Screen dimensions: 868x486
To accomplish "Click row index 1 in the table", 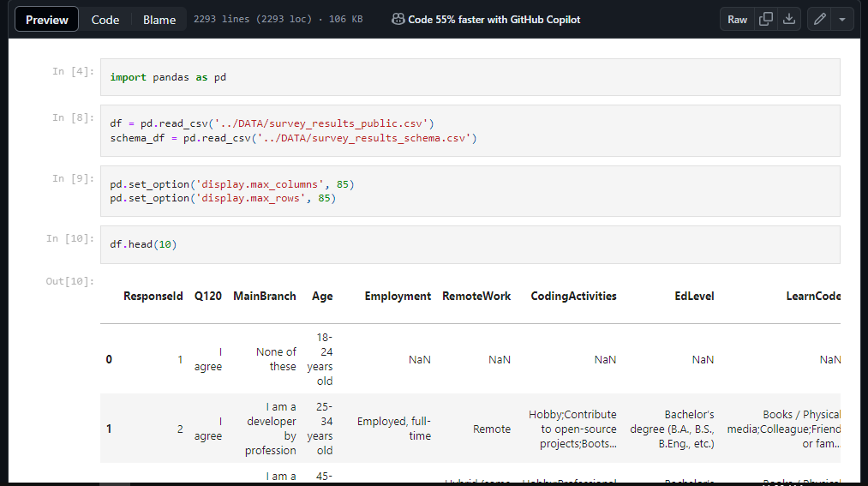I will click(x=109, y=429).
